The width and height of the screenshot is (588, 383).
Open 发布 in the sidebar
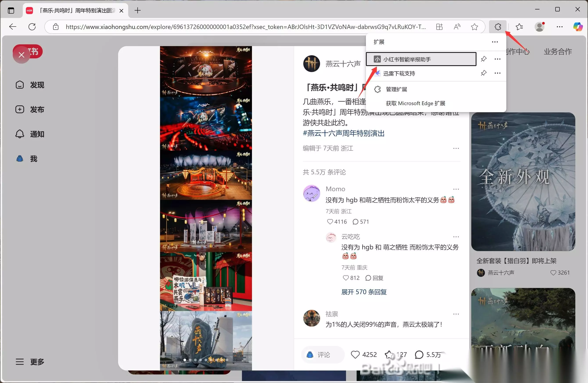[30, 109]
